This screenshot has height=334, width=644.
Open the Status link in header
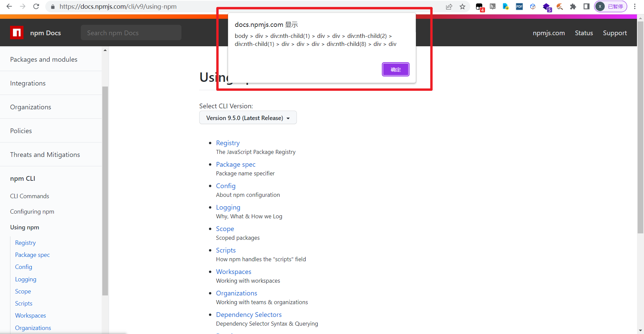(584, 33)
